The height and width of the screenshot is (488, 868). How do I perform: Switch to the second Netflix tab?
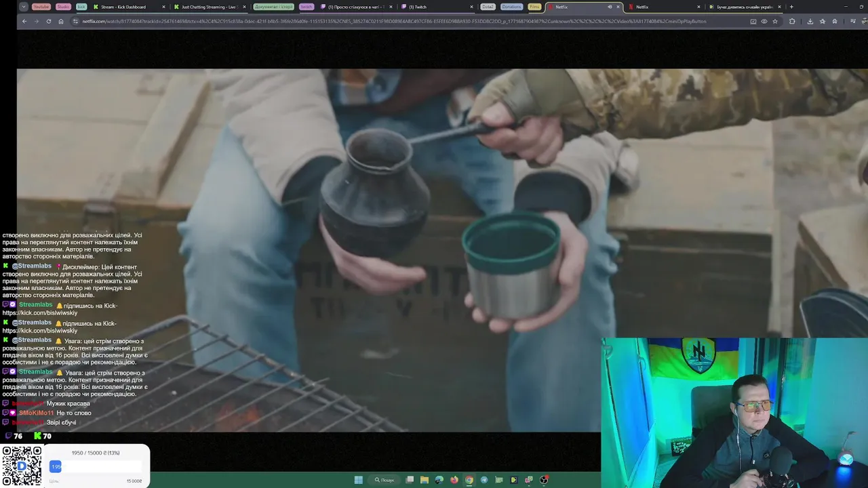pos(663,7)
